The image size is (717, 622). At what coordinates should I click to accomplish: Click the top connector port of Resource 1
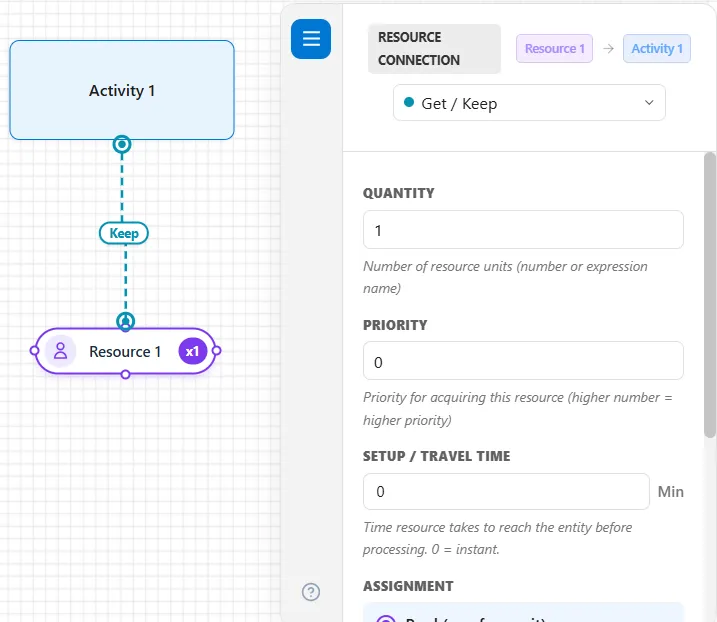click(125, 322)
